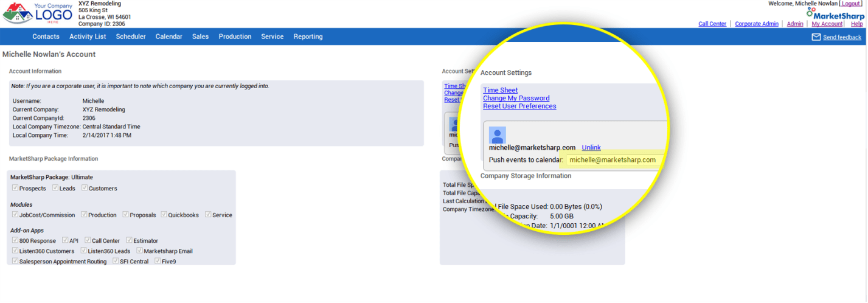Open the Reporting menu
The width and height of the screenshot is (868, 303).
click(x=308, y=37)
